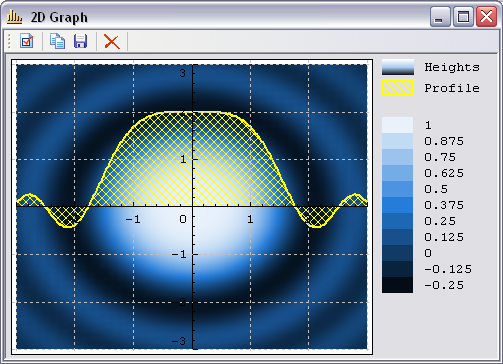Click the color scale swatch for -0.125
The width and height of the screenshot is (503, 364).
[397, 269]
